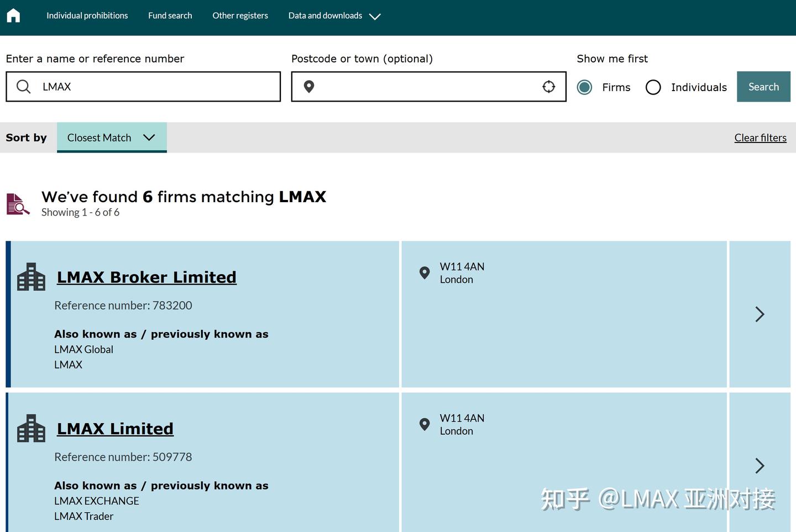The width and height of the screenshot is (796, 532).
Task: Click building icon for LMAX Limited
Action: click(31, 428)
